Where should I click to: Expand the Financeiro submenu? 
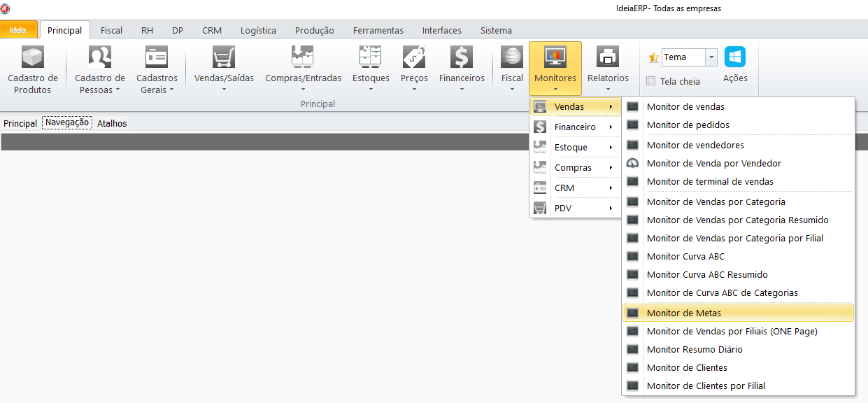[576, 127]
